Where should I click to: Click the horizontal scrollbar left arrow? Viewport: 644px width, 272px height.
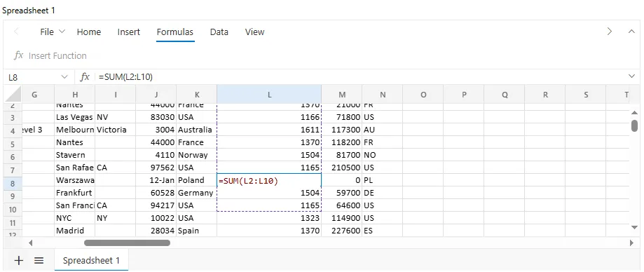coord(30,243)
